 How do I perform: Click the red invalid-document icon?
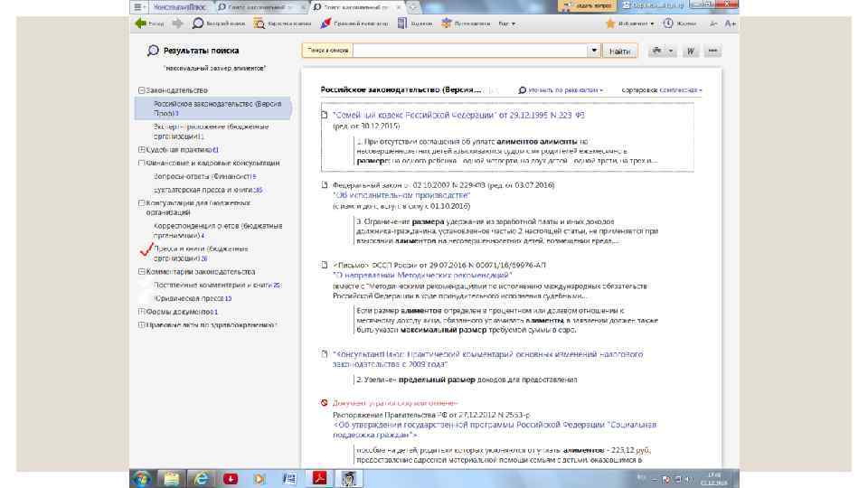tap(325, 403)
